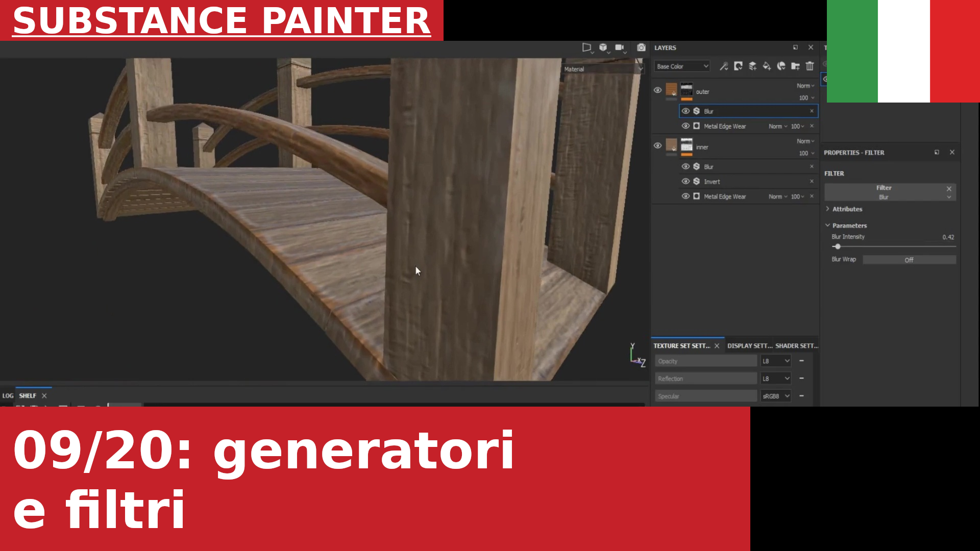Click the Substance icon on outer Blur row

696,111
